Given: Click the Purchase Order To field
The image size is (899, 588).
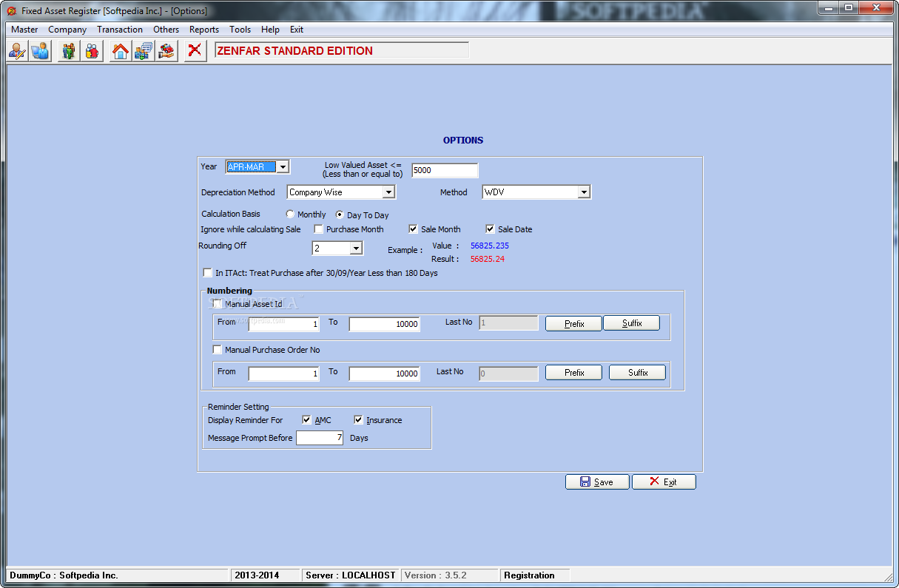Looking at the screenshot, I should pyautogui.click(x=384, y=374).
